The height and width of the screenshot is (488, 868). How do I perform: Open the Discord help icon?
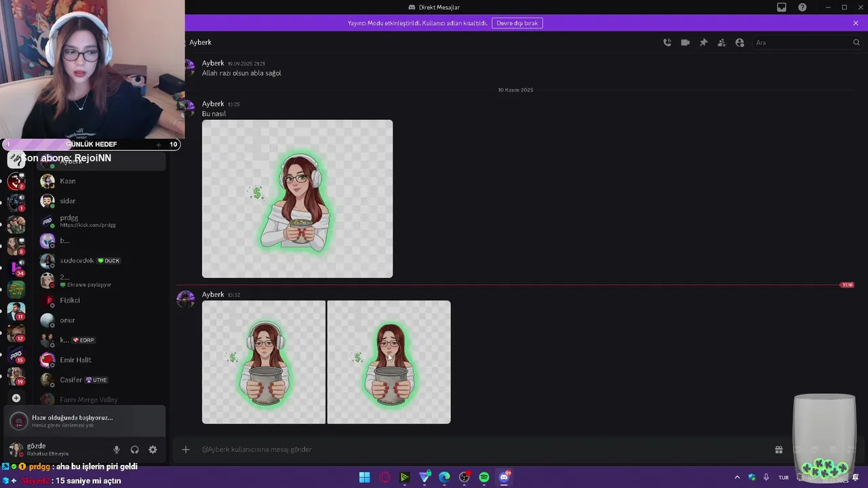pos(802,7)
